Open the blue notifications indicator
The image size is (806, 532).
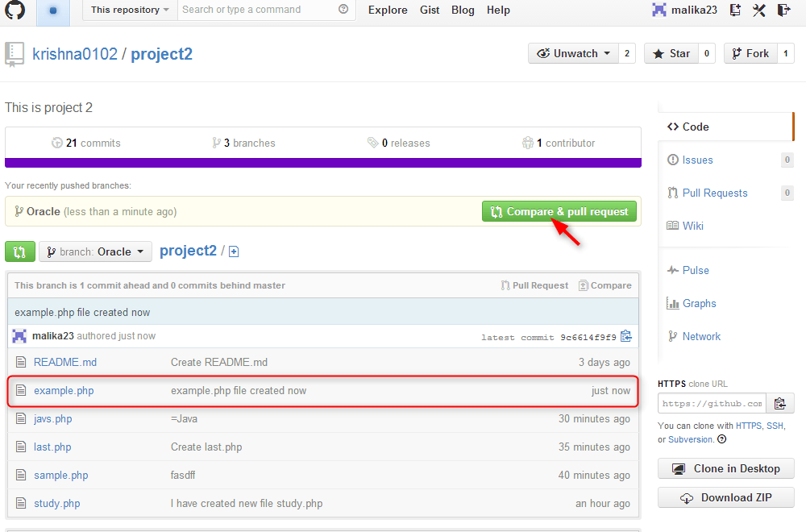53,10
